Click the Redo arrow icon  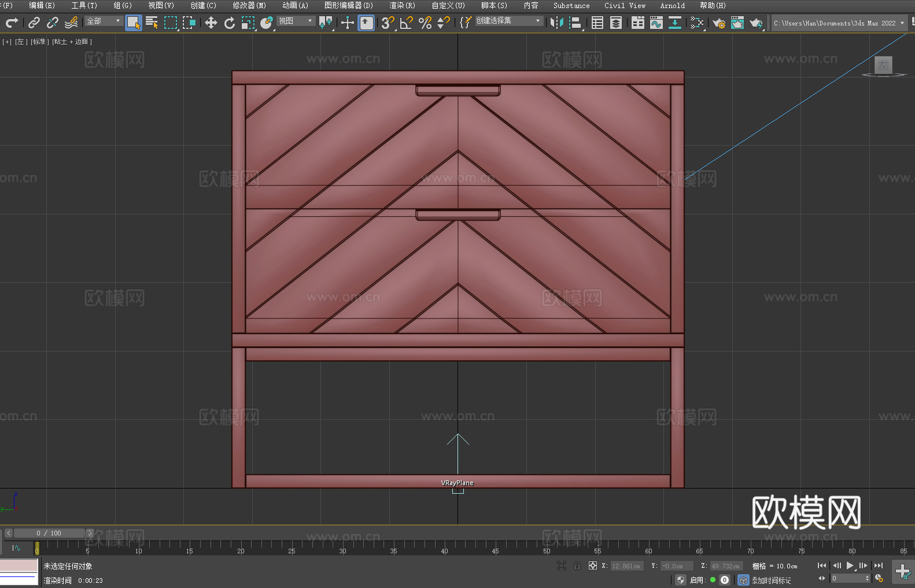coord(12,23)
